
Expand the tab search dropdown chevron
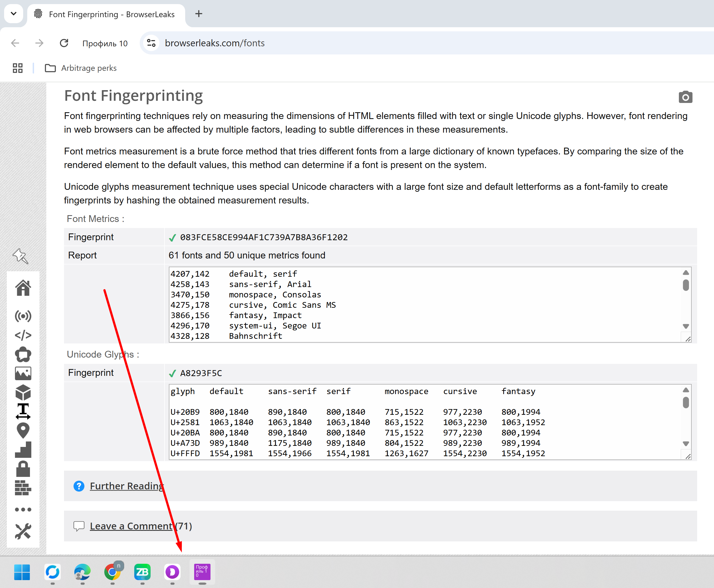(14, 14)
